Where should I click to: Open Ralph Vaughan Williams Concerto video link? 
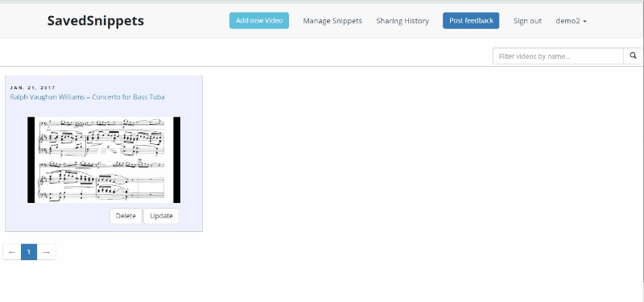(88, 97)
